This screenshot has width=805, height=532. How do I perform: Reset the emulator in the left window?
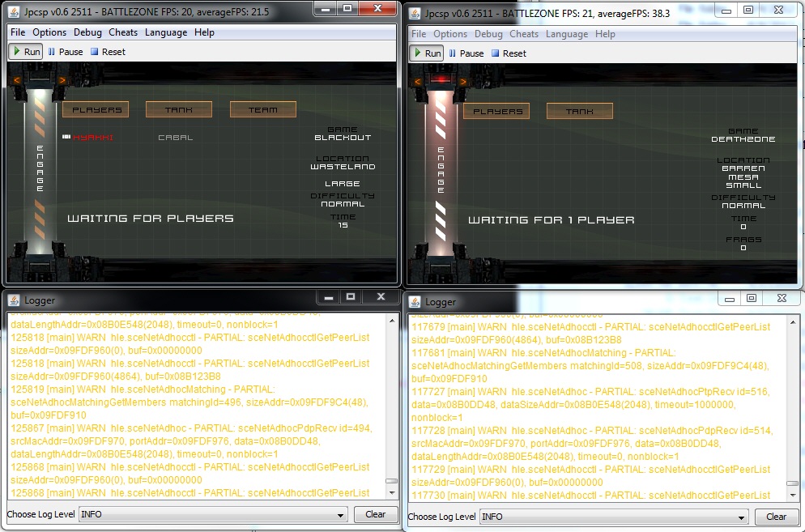tap(107, 52)
